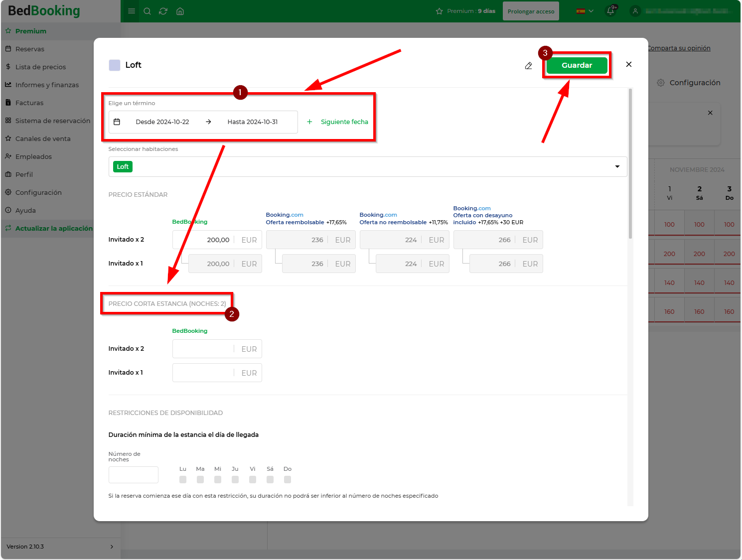Tick the Ma weekday checkbox
The image size is (742, 560).
(200, 479)
